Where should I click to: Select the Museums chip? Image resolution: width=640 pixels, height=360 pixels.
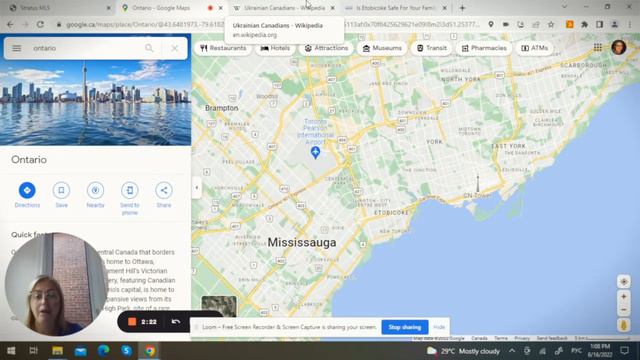pos(382,48)
